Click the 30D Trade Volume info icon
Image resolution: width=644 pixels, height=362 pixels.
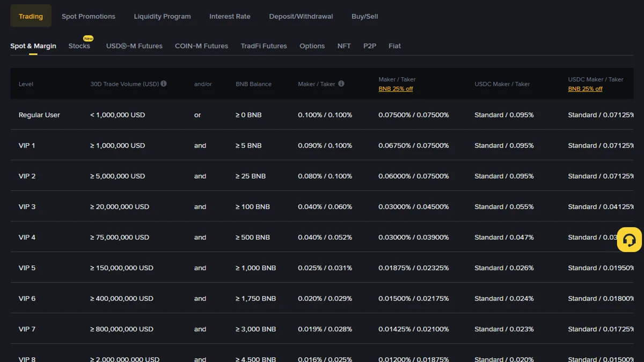click(x=164, y=84)
